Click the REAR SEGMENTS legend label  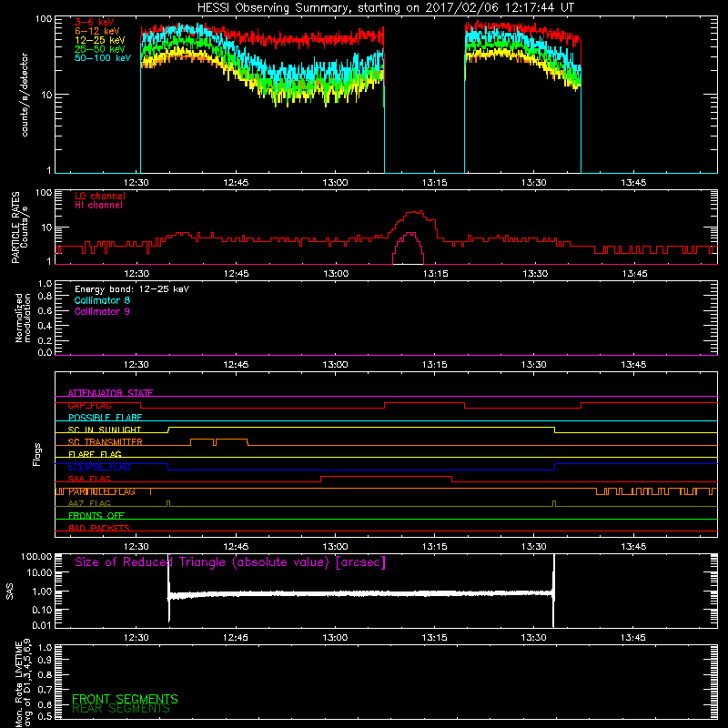121,709
